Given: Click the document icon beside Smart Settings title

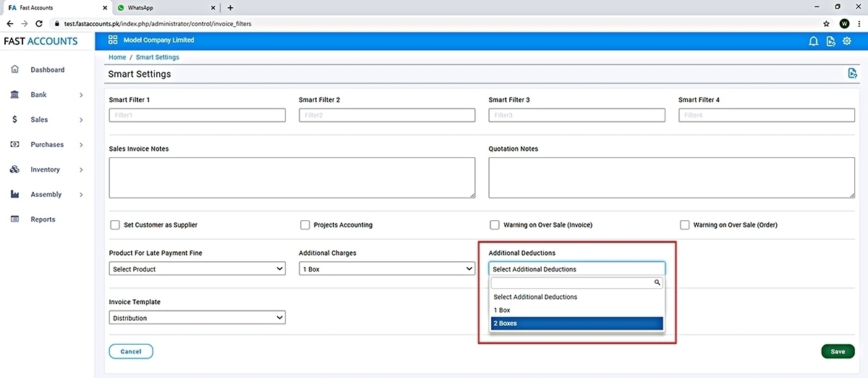Looking at the screenshot, I should pos(853,73).
